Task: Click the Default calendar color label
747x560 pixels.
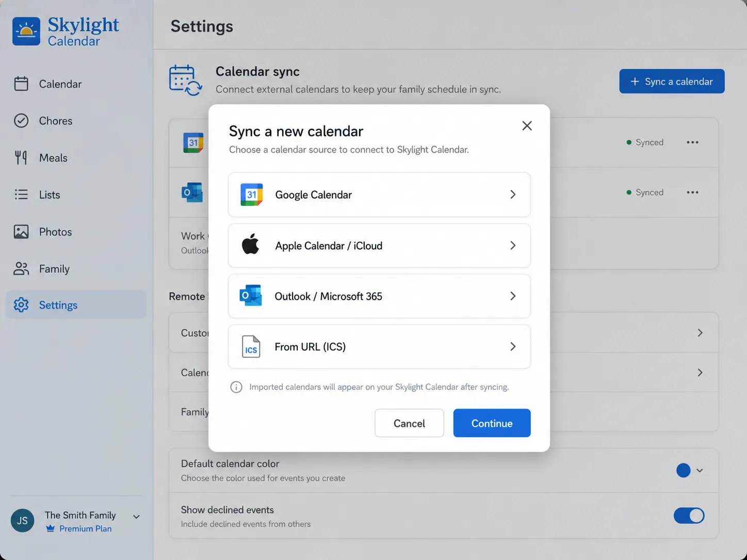Action: click(x=230, y=464)
